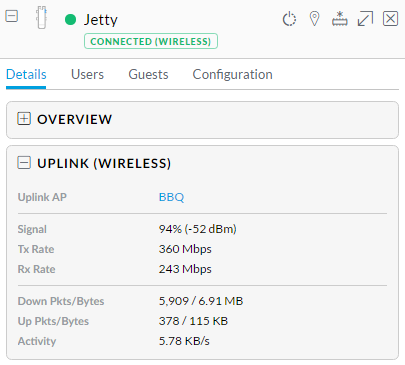Click the Up Pkts/Bytes label
The width and height of the screenshot is (405, 365).
coord(53,321)
